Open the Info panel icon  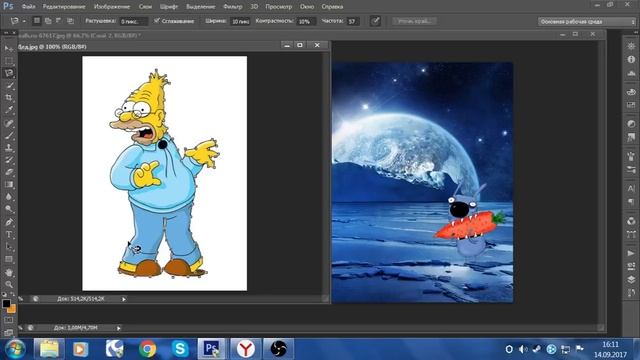[631, 59]
